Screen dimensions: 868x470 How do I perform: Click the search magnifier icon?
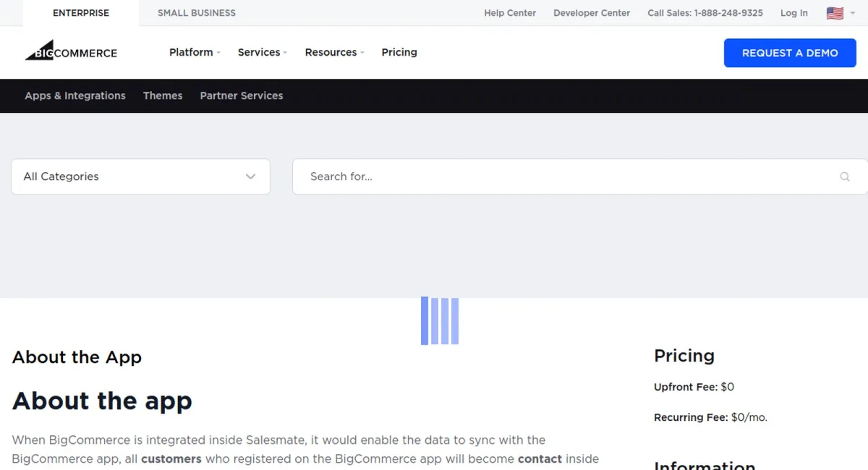[845, 176]
